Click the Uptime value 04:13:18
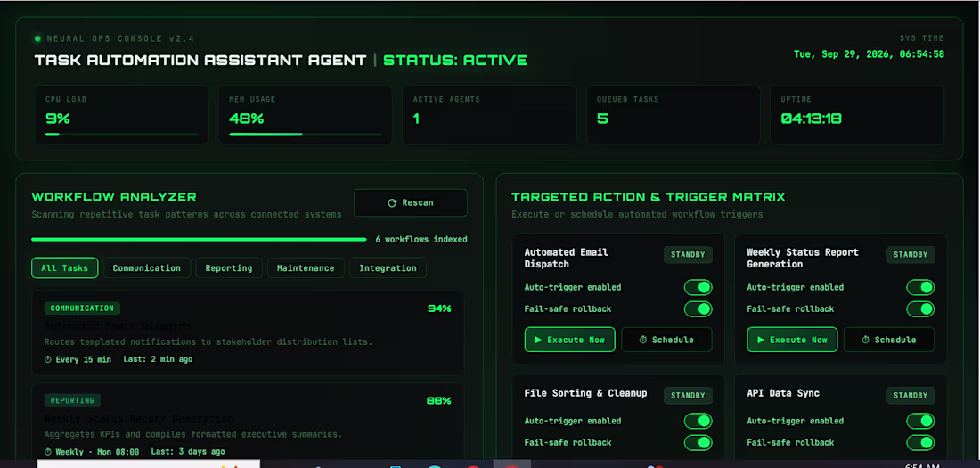The height and width of the screenshot is (468, 980). [812, 119]
